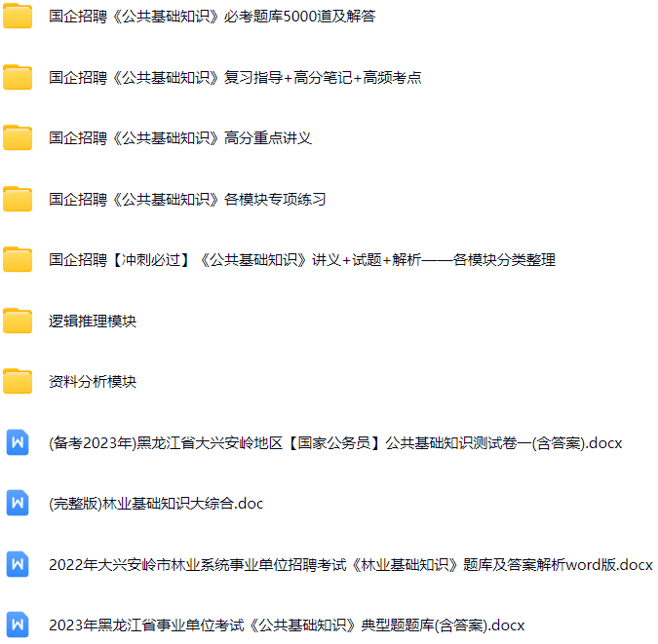Click the folder icon for 各模块专项练习
Screen dimensions: 658x644
[18, 199]
